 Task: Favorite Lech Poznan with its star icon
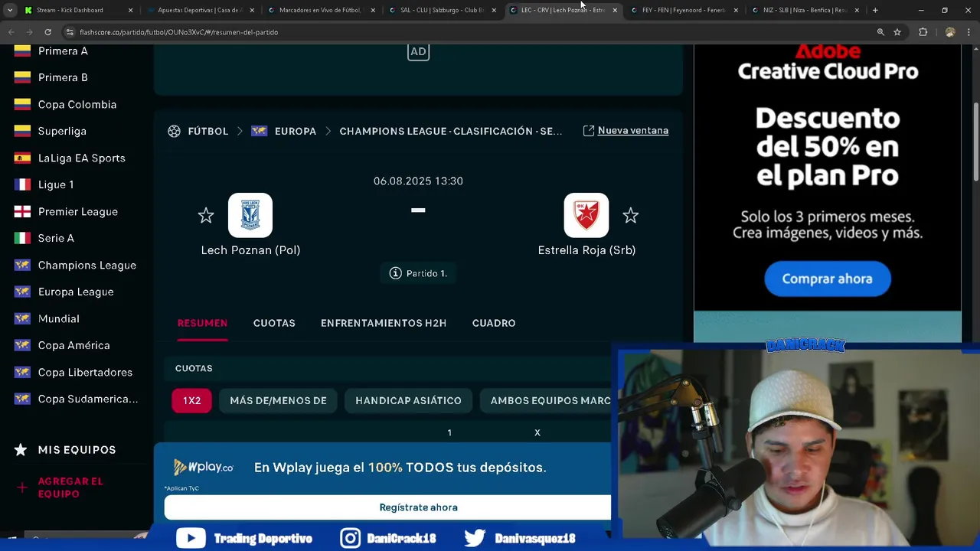[x=206, y=216]
